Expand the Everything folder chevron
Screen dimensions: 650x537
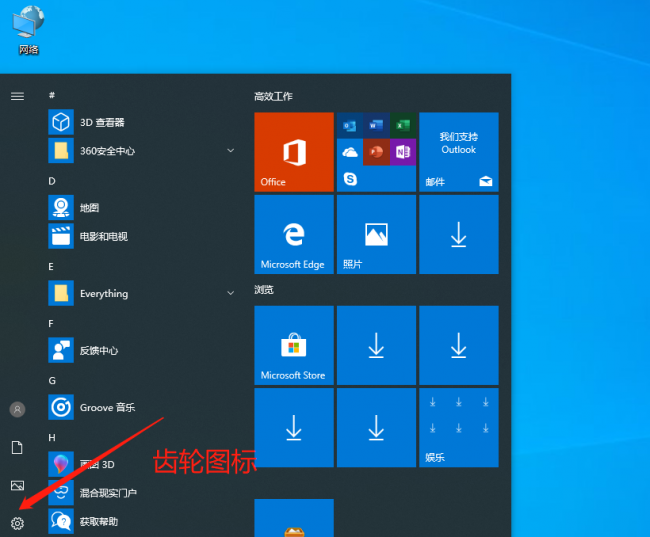click(230, 293)
